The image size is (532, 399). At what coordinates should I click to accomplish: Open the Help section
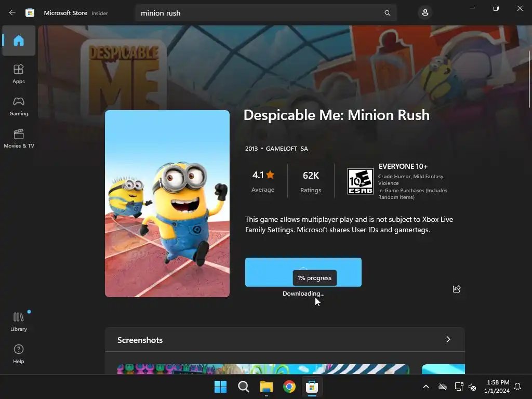(x=19, y=354)
